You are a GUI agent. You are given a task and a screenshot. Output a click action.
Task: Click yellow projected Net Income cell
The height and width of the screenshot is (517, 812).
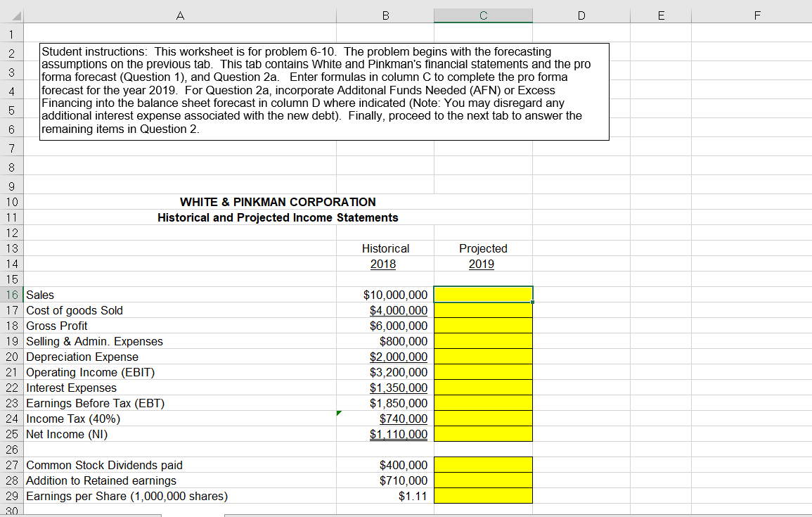point(483,434)
